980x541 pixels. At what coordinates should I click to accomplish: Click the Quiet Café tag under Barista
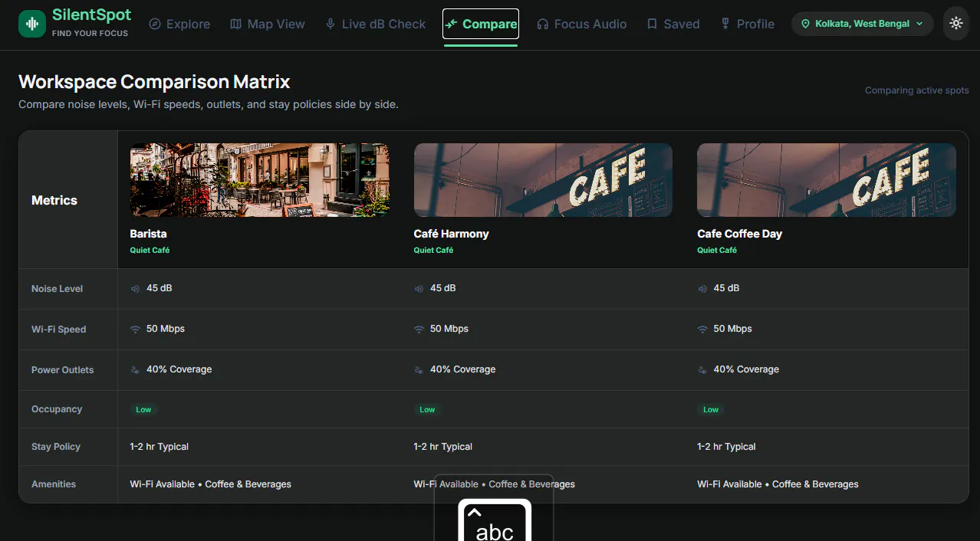pos(150,250)
